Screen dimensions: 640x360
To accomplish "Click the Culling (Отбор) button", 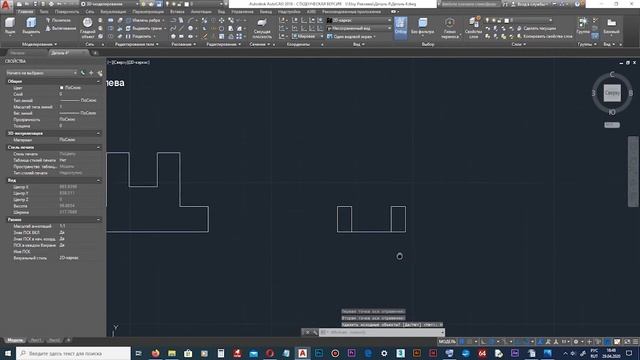I will (x=400, y=27).
